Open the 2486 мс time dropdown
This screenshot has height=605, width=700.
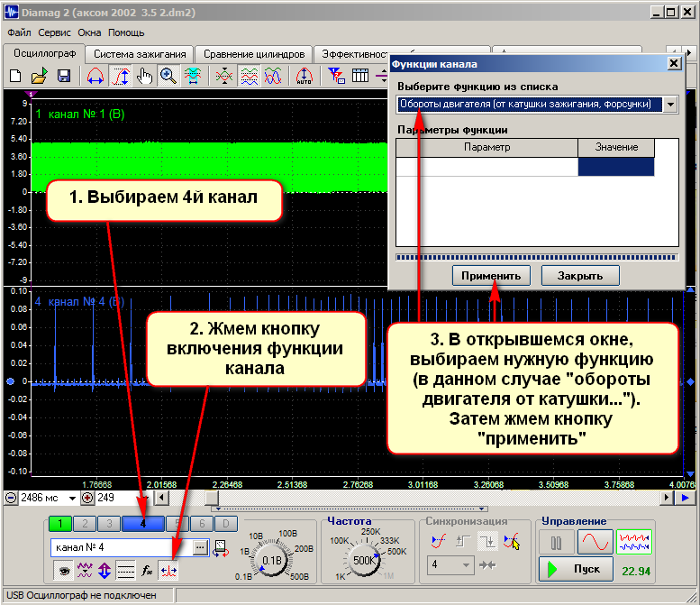[72, 499]
